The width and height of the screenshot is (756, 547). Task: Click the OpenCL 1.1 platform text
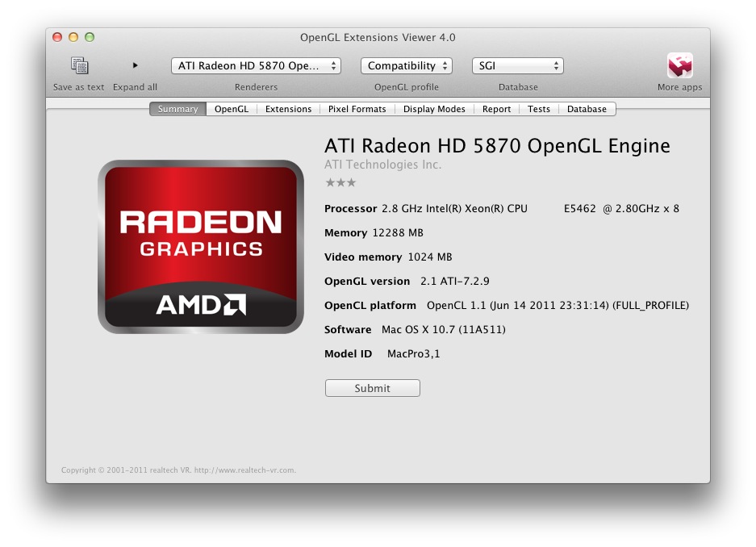point(558,306)
